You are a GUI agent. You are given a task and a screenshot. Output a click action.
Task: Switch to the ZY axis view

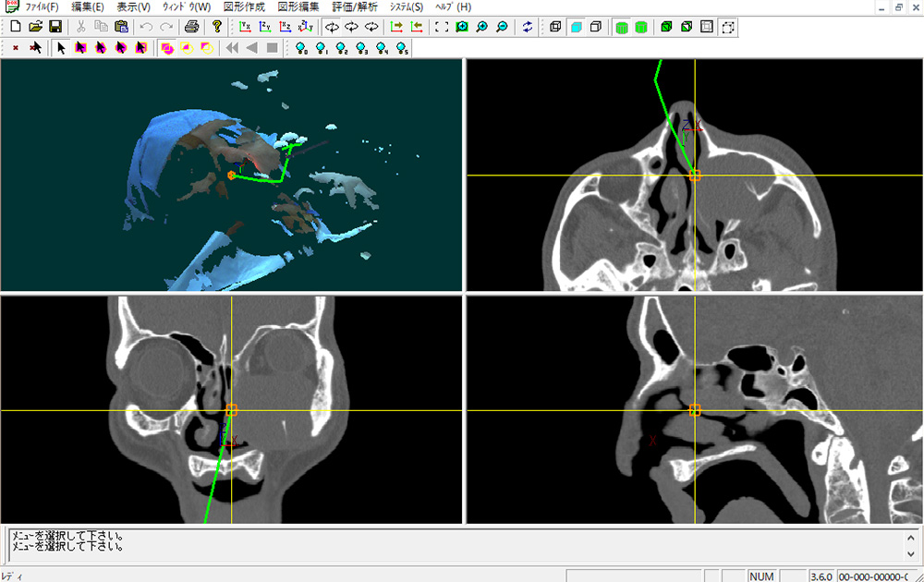[x=265, y=27]
